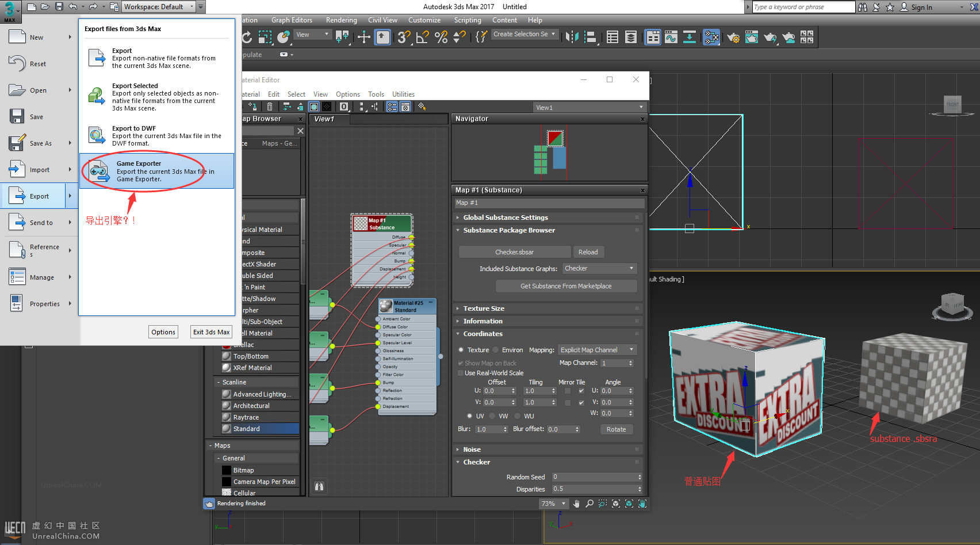Toggle the Ribbon icon
The image size is (980, 545).
coord(653,37)
